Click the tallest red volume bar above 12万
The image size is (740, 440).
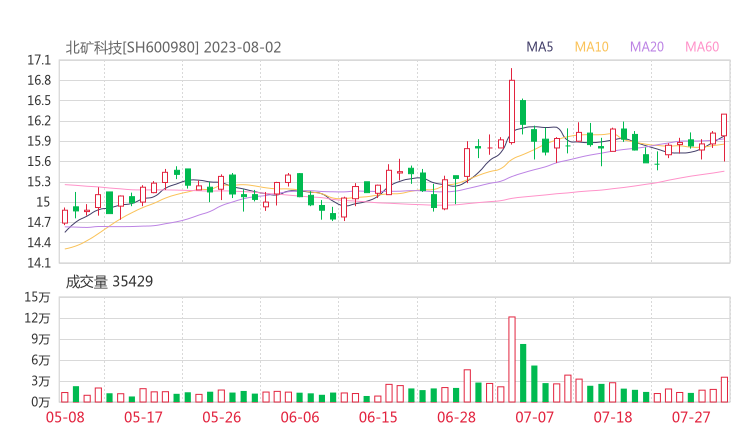tap(512, 360)
